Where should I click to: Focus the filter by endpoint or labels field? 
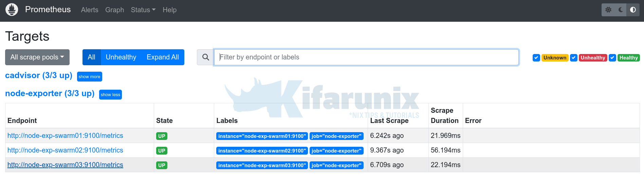366,57
